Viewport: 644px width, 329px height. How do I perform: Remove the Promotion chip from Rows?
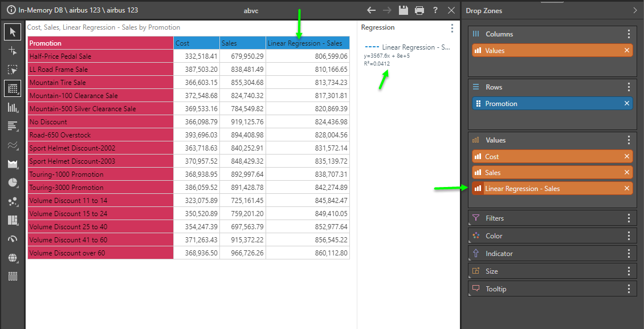pyautogui.click(x=627, y=104)
